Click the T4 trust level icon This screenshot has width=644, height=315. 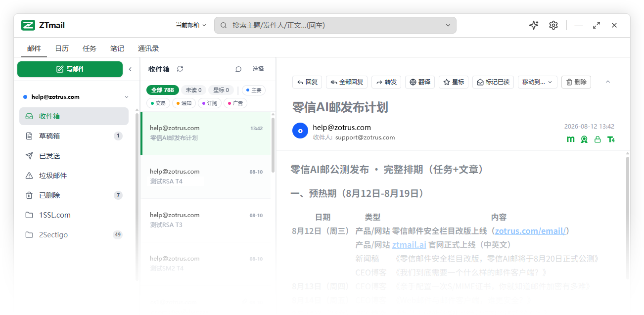click(x=611, y=139)
